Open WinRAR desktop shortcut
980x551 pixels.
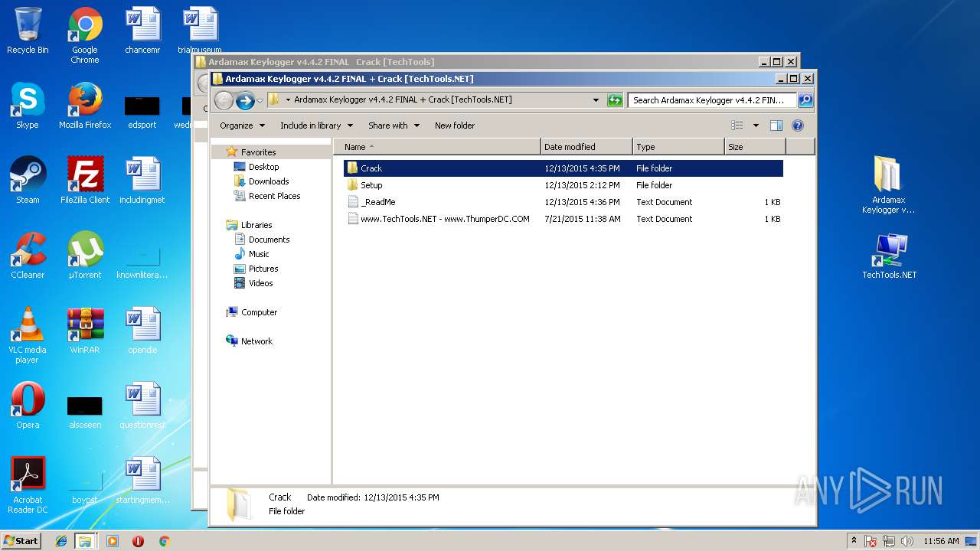(x=85, y=331)
